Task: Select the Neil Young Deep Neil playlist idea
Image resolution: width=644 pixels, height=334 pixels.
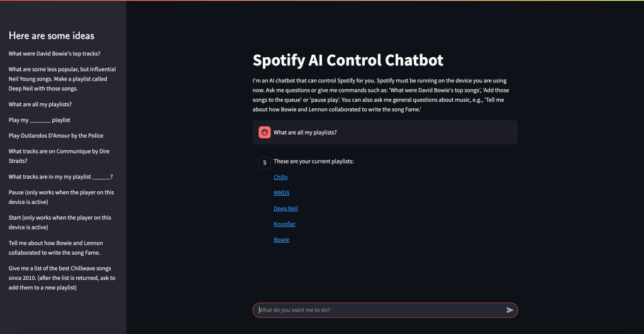Action: pos(62,79)
